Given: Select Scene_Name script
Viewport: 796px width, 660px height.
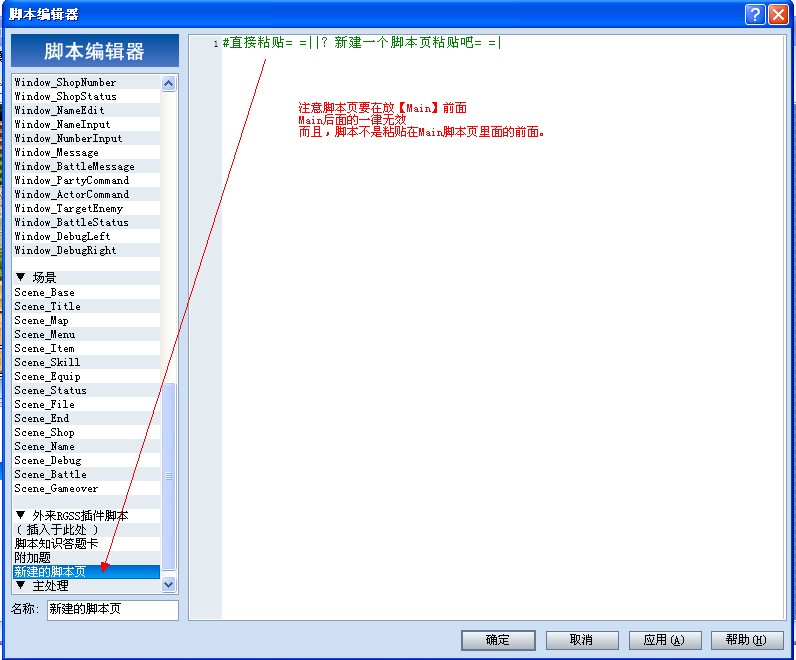Looking at the screenshot, I should click(86, 447).
